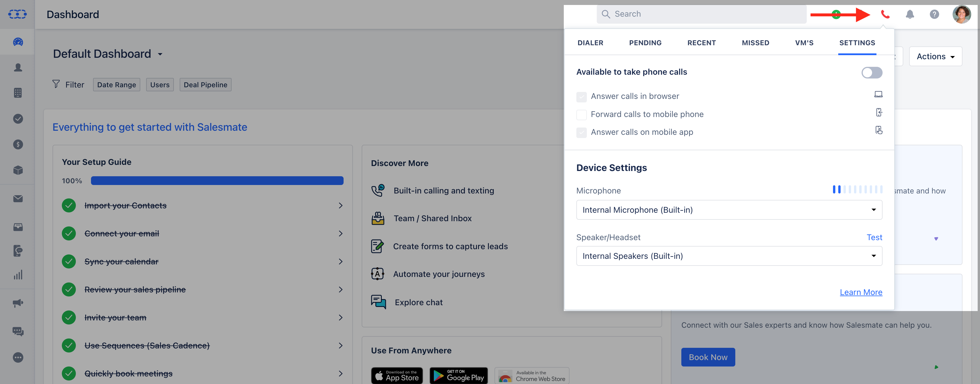Open the Actions dropdown button
This screenshot has height=384, width=980.
click(935, 56)
